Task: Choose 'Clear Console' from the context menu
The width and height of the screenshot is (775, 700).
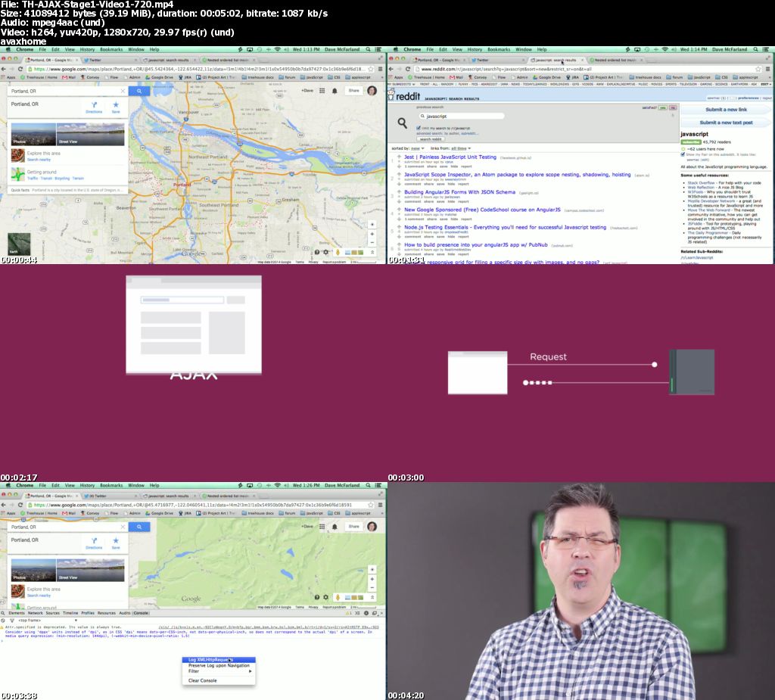Action: (x=219, y=681)
